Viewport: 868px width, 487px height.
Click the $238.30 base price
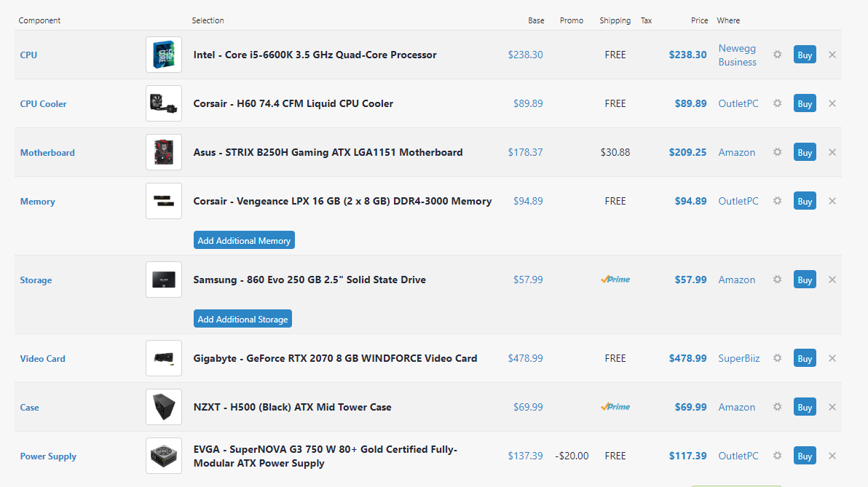coord(525,55)
